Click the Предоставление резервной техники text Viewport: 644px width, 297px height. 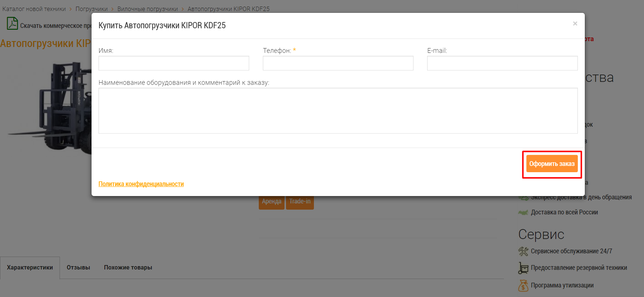(x=579, y=268)
